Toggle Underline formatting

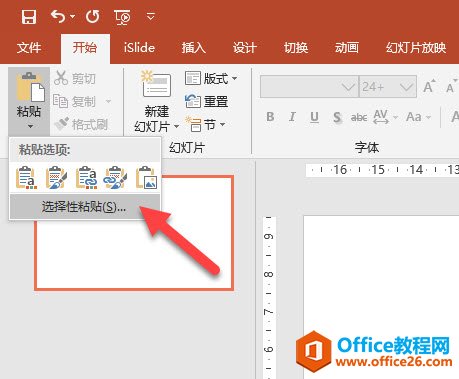point(314,117)
